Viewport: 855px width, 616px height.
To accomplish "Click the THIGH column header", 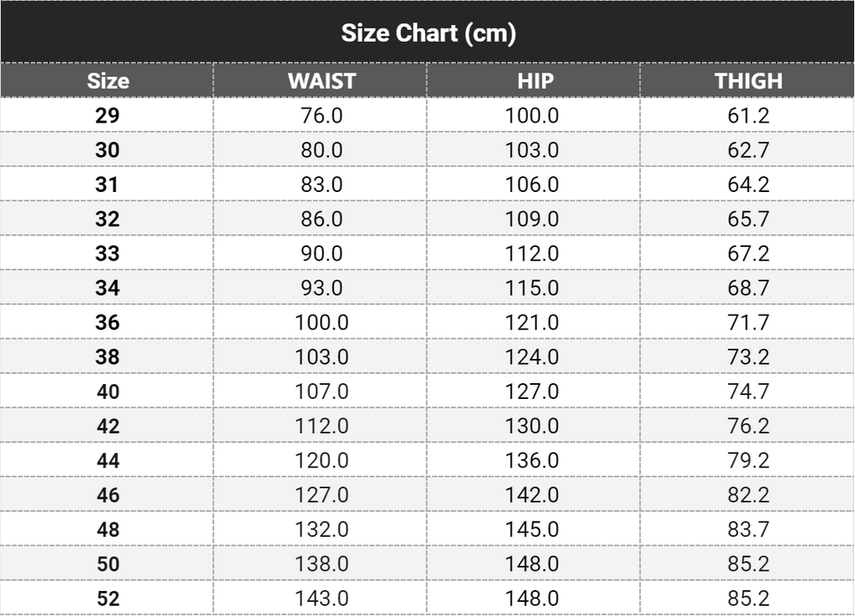I will [x=748, y=81].
